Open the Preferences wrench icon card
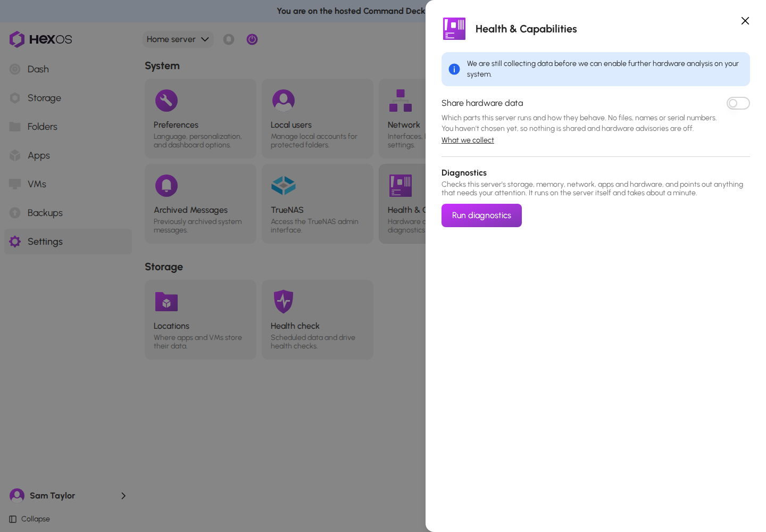Image resolution: width=766 pixels, height=532 pixels. coord(166,101)
